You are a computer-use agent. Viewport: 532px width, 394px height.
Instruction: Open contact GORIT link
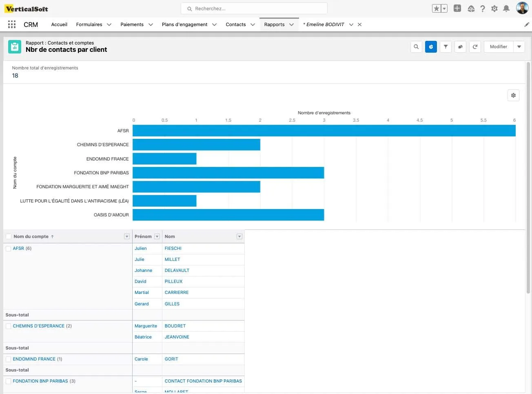pos(171,359)
